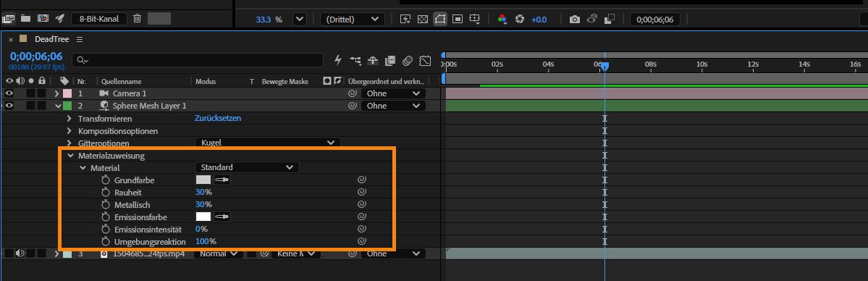The height and width of the screenshot is (281, 868).
Task: Toggle shy layers hide icon
Action: 373,60
